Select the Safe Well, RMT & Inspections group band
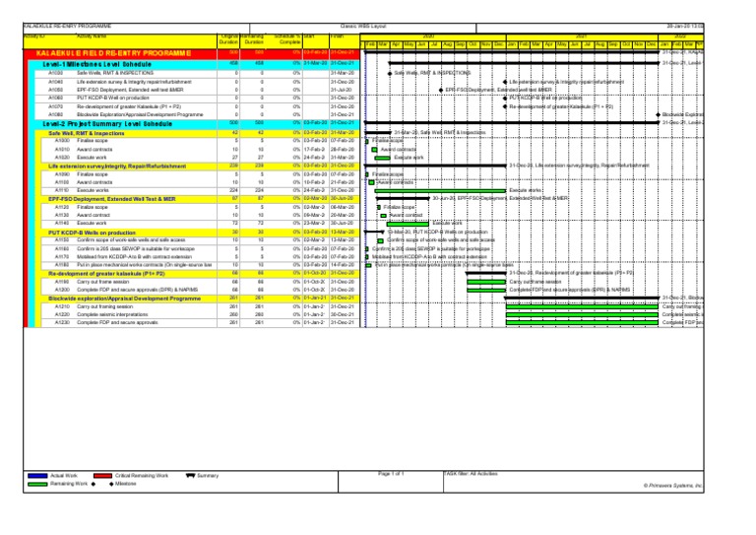This screenshot has width=756, height=535. click(x=197, y=133)
